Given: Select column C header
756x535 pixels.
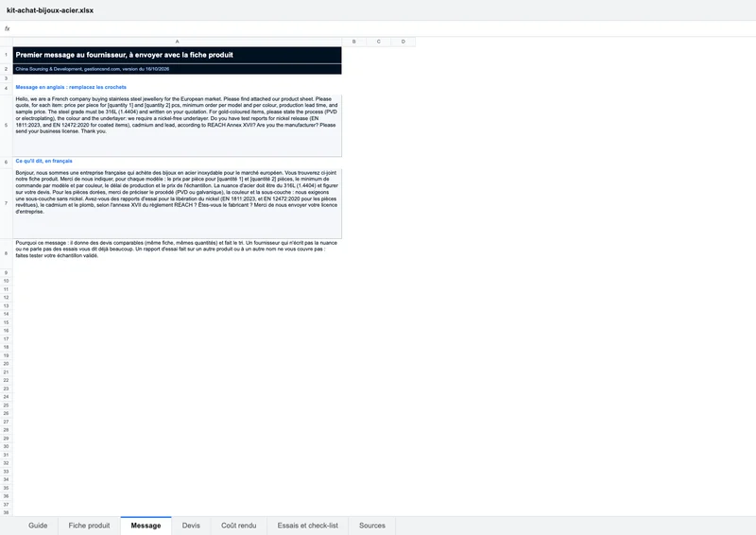Looking at the screenshot, I should 379,42.
